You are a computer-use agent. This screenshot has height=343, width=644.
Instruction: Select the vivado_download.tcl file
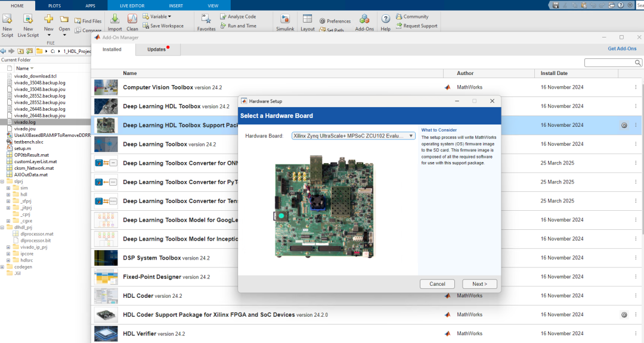pyautogui.click(x=35, y=76)
